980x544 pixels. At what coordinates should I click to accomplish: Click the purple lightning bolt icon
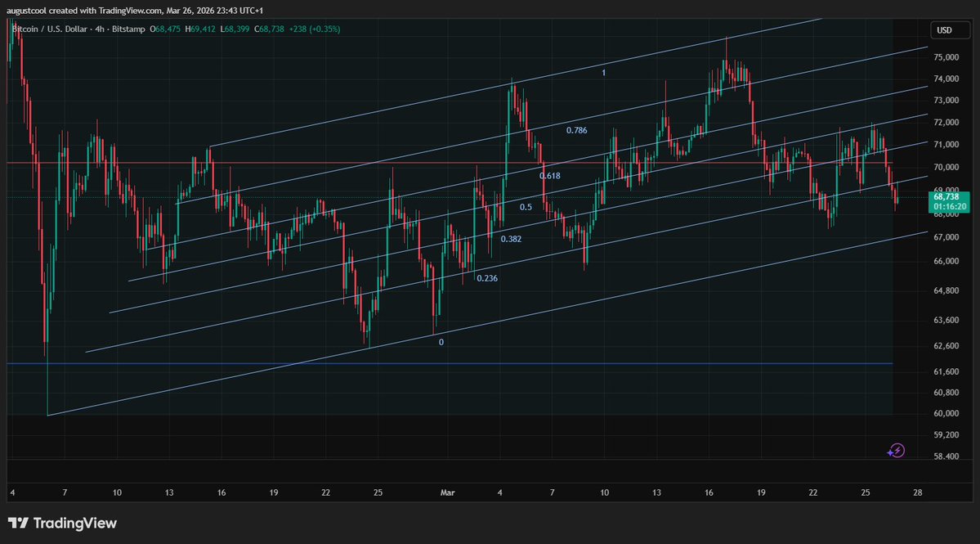(897, 450)
